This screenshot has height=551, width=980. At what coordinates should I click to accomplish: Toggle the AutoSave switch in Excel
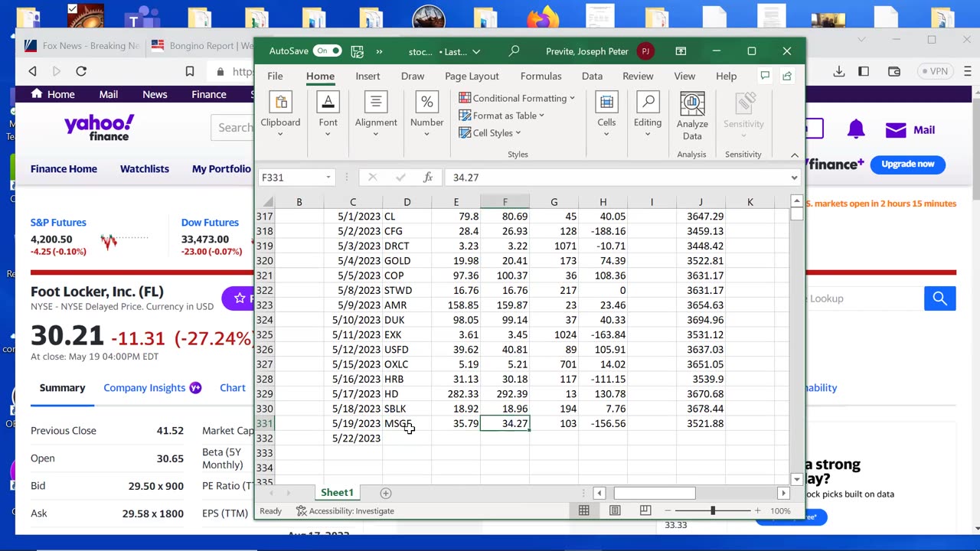click(x=327, y=51)
